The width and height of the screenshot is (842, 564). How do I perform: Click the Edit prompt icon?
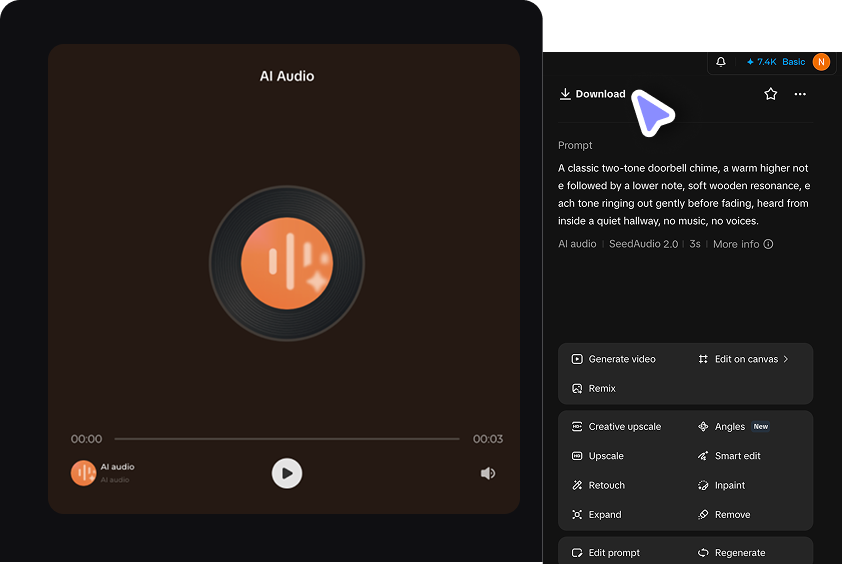(x=577, y=553)
